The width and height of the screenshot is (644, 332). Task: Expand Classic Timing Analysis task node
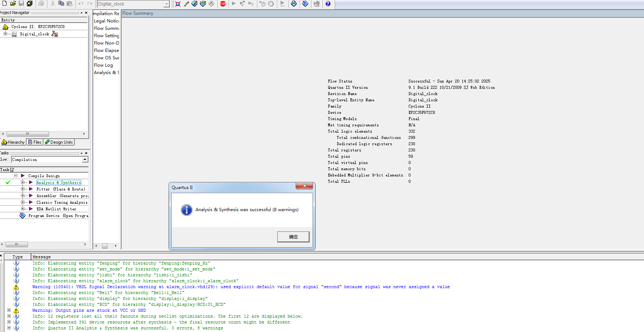pyautogui.click(x=22, y=202)
